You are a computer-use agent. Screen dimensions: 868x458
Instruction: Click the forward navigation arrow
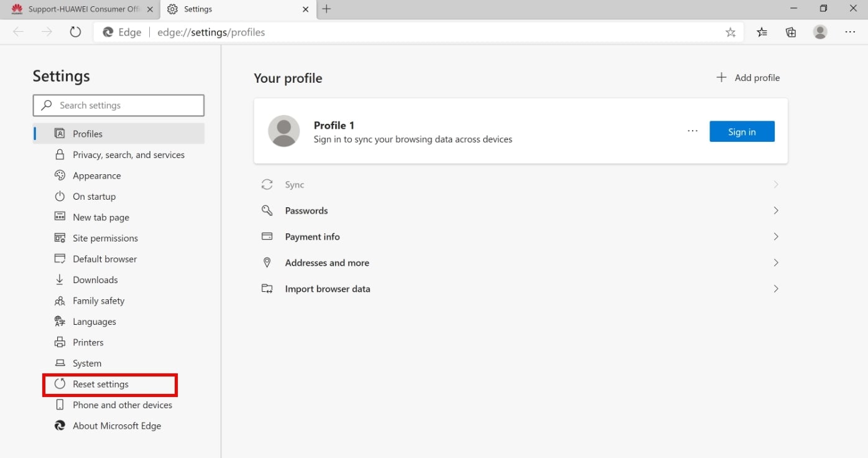[x=47, y=32]
